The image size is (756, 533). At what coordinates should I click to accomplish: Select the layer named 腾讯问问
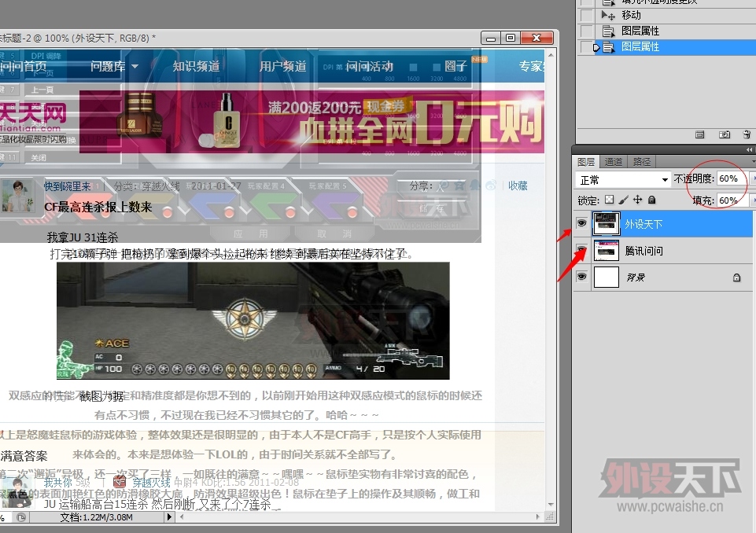[644, 251]
